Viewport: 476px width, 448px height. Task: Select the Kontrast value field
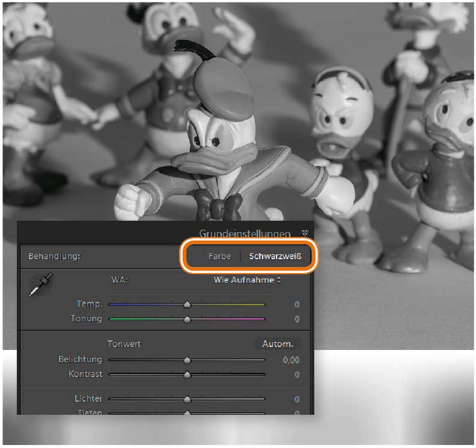pyautogui.click(x=296, y=375)
